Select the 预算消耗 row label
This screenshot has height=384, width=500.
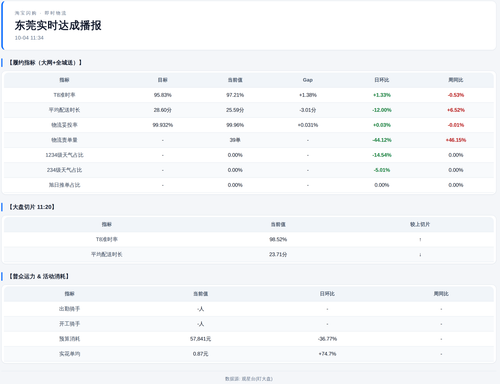click(69, 339)
